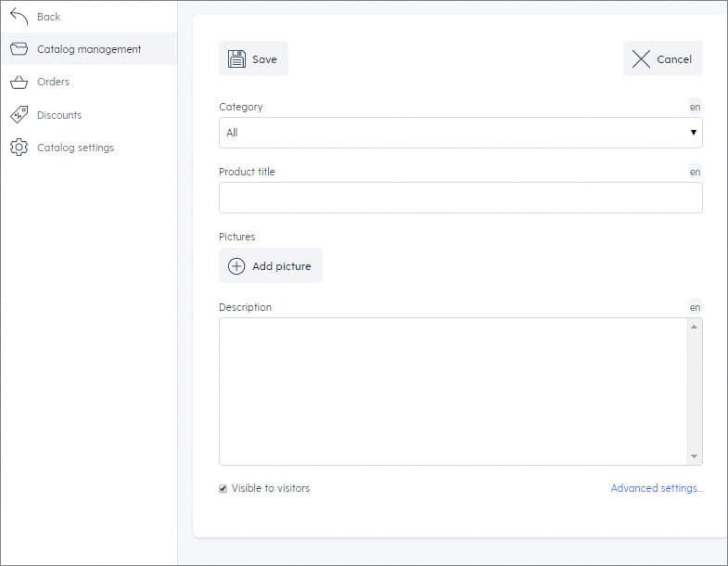Screen dimensions: 728x566
Task: Click the en language tag next to Category
Action: click(x=695, y=107)
